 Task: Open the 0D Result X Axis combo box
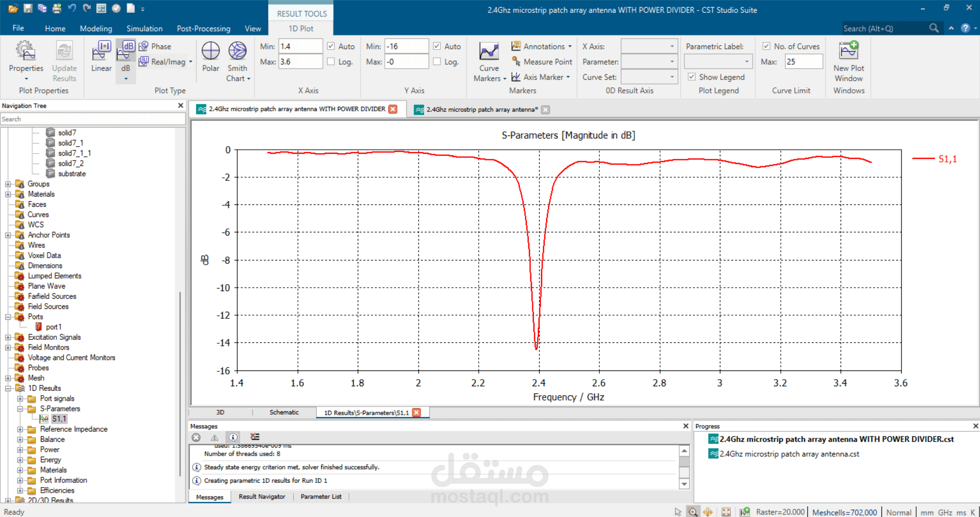click(x=649, y=46)
